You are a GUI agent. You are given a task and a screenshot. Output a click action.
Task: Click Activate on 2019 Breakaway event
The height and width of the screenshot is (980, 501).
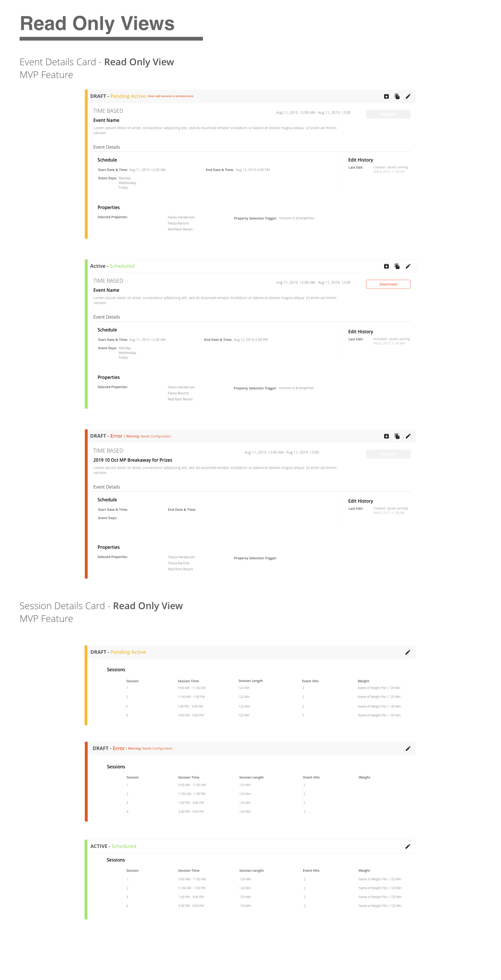click(388, 454)
